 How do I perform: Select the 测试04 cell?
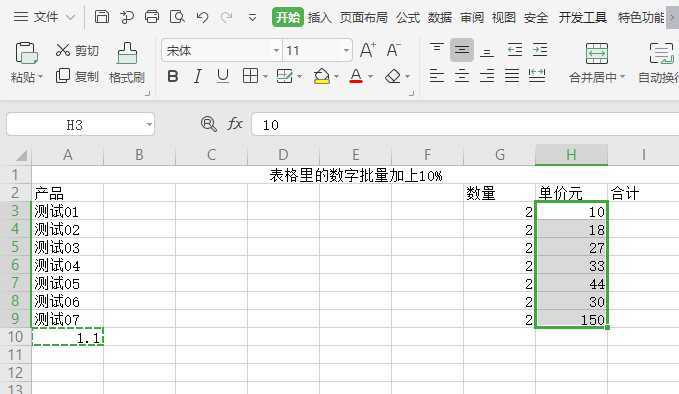(68, 265)
